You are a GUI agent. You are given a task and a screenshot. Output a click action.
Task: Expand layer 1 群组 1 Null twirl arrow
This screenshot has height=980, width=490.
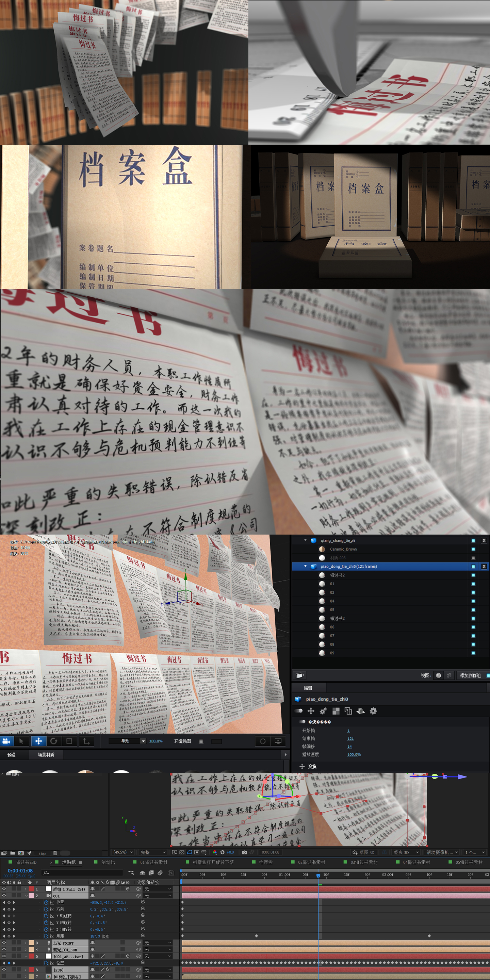pyautogui.click(x=26, y=889)
